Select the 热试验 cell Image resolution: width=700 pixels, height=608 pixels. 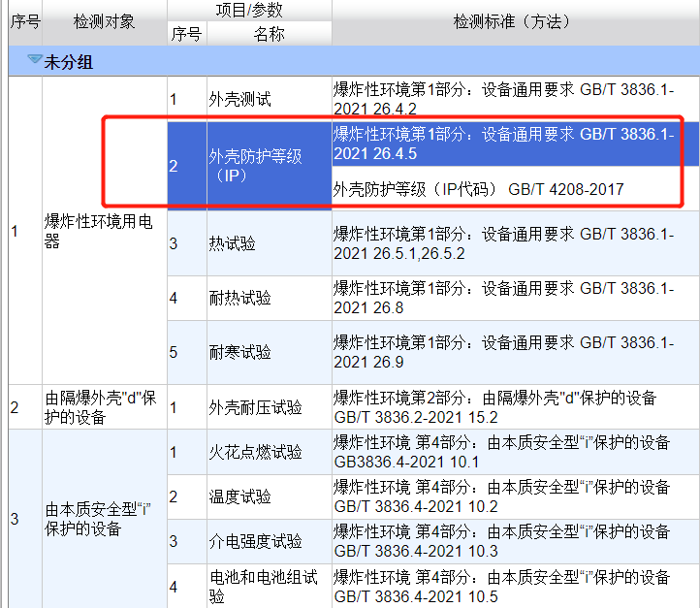270,243
